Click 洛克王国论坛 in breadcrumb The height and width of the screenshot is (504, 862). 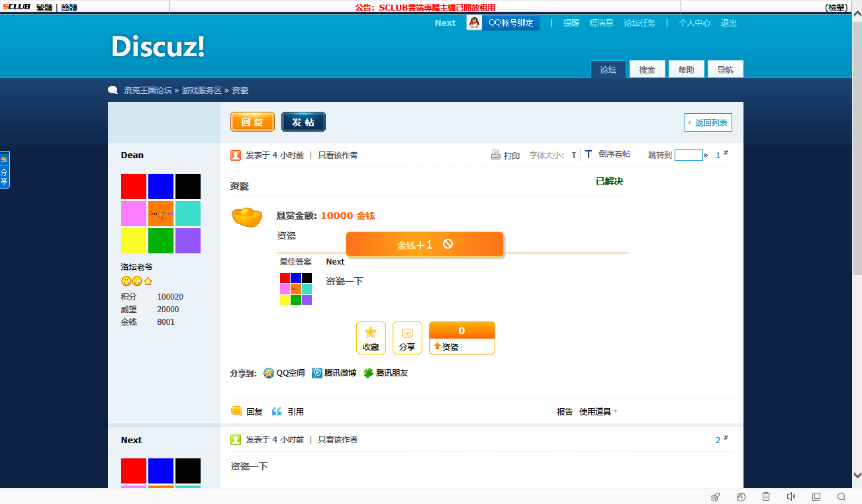tap(148, 90)
